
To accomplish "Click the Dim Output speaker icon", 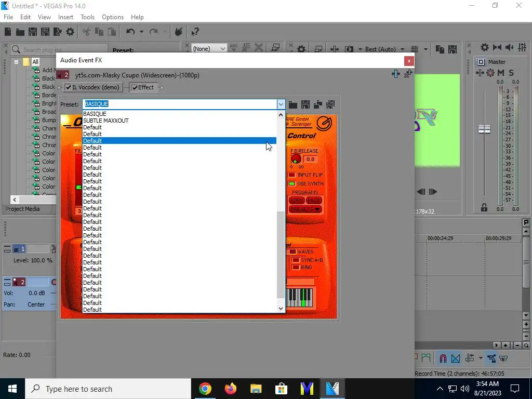I will [x=510, y=47].
